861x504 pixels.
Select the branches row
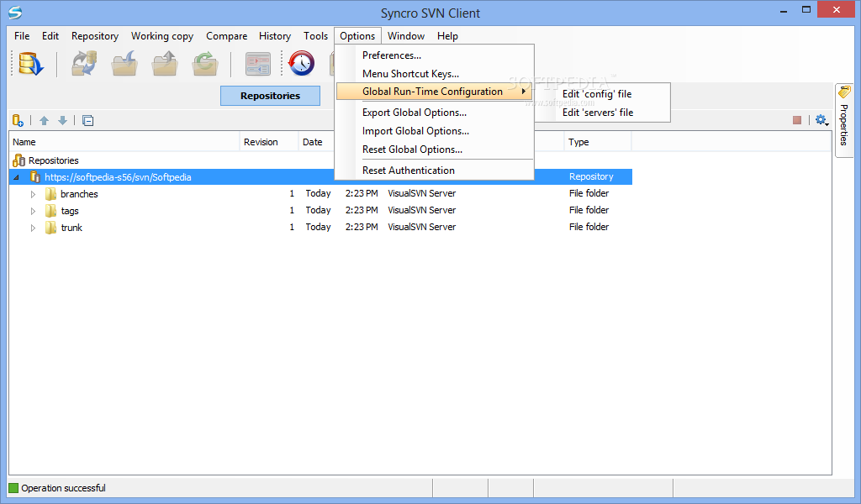tap(320, 193)
